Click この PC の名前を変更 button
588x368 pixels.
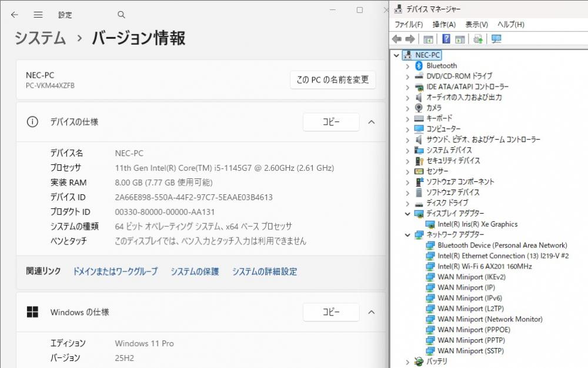click(333, 79)
